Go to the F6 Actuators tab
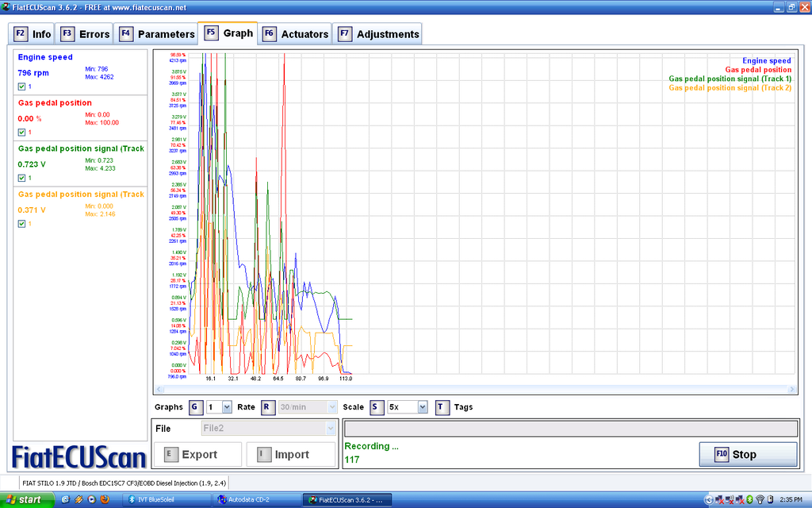The height and width of the screenshot is (508, 812). tap(295, 34)
